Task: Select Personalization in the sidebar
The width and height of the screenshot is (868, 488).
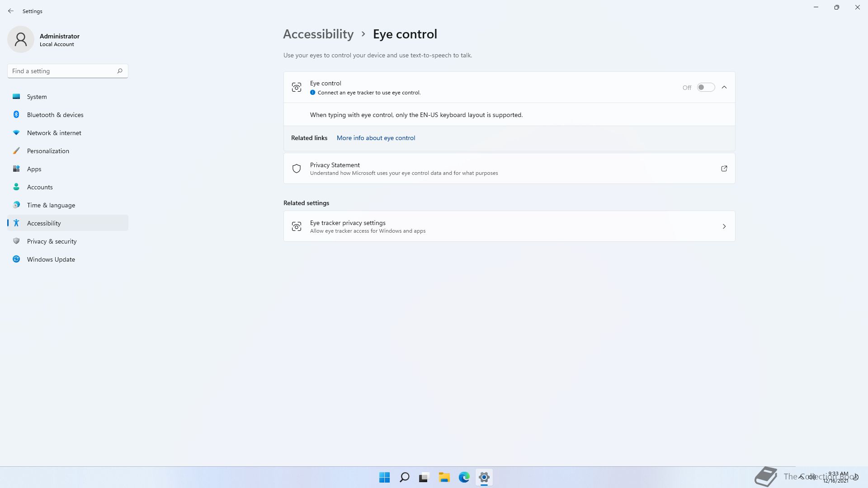Action: [x=48, y=151]
